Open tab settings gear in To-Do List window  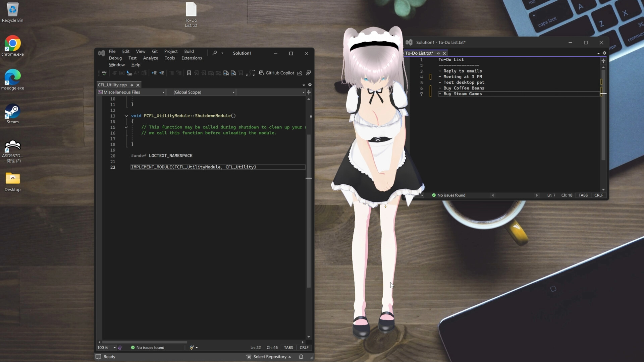click(604, 53)
